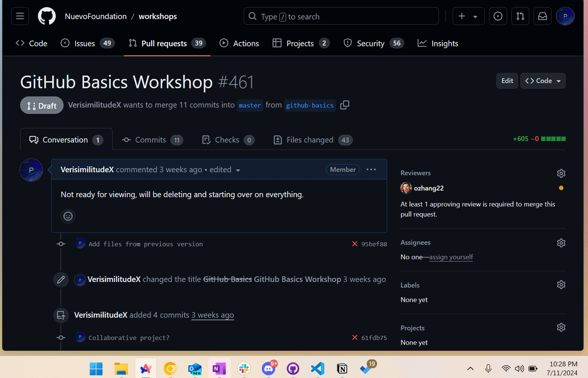Open comment options three-dot menu
The height and width of the screenshot is (378, 588).
tap(371, 169)
